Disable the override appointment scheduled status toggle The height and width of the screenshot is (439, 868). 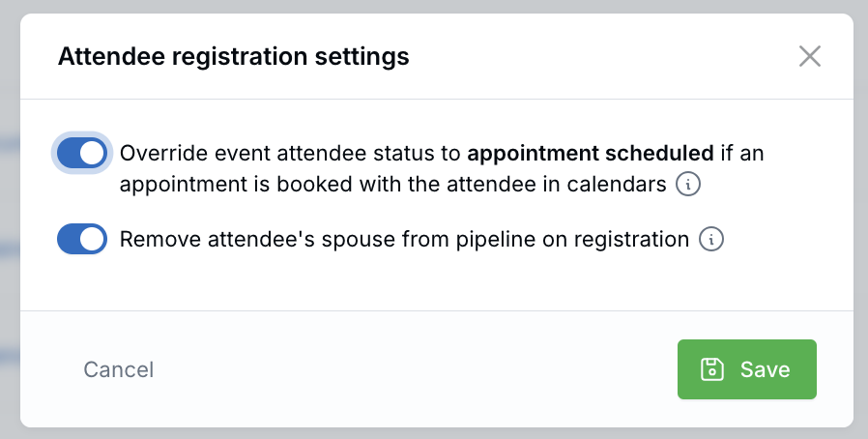(82, 153)
